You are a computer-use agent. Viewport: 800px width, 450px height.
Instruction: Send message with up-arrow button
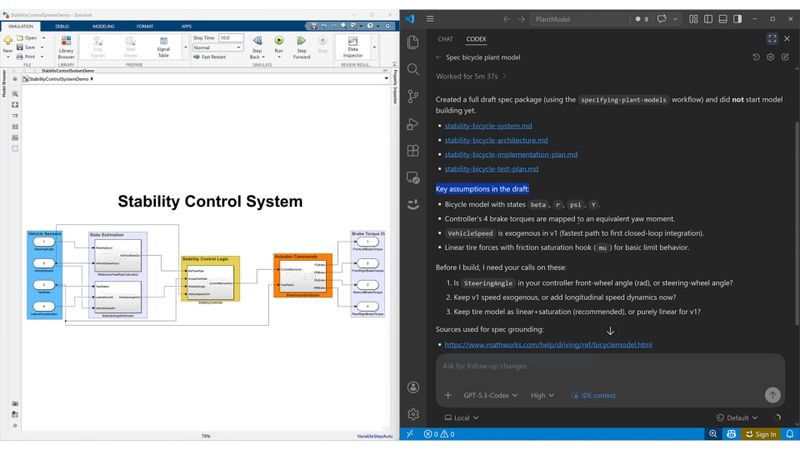pos(772,394)
